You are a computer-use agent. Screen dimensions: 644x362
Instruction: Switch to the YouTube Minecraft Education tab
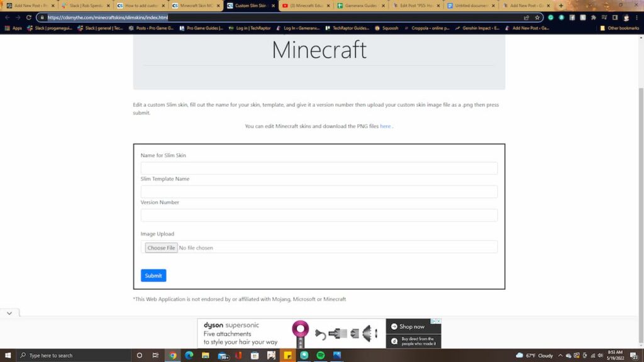[306, 6]
